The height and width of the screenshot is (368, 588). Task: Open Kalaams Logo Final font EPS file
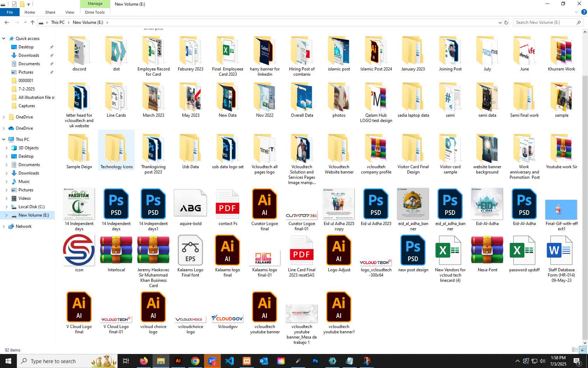click(190, 256)
